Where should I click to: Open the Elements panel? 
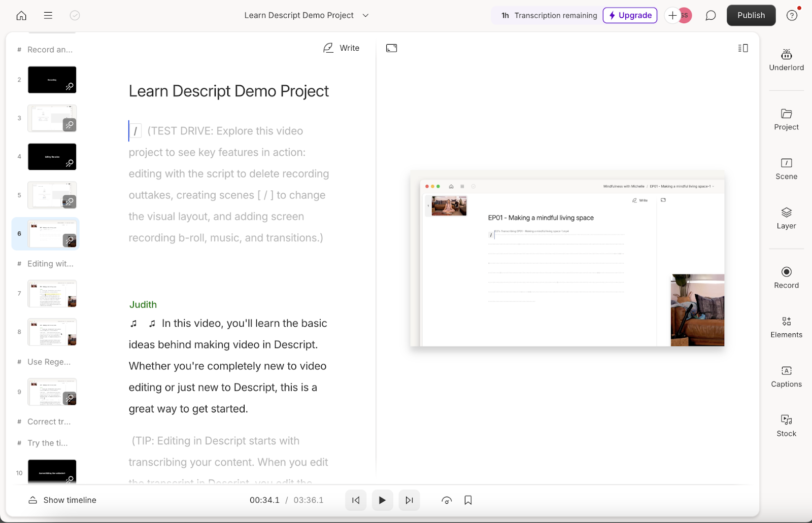pyautogui.click(x=786, y=327)
